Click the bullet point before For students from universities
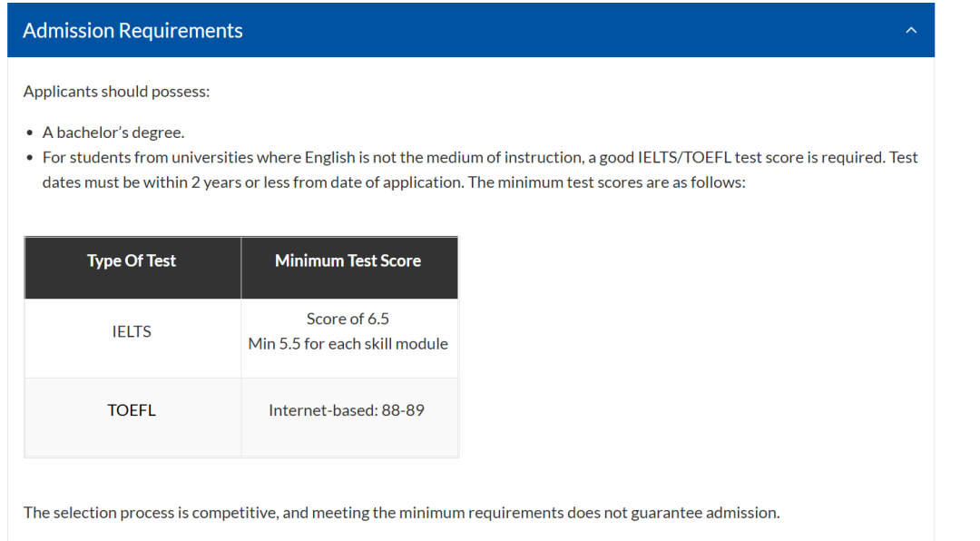This screenshot has height=541, width=980. pos(31,158)
